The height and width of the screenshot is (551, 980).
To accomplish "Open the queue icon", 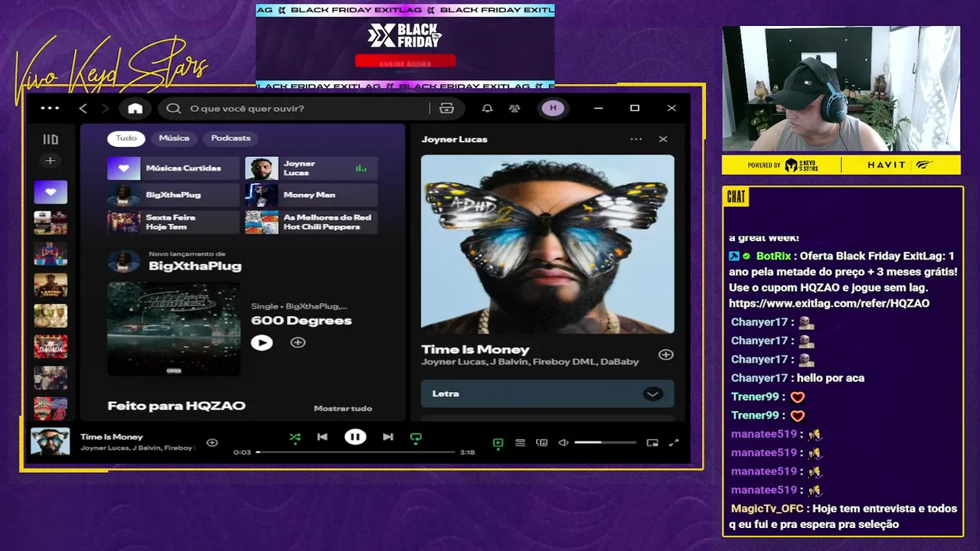I will (x=520, y=443).
